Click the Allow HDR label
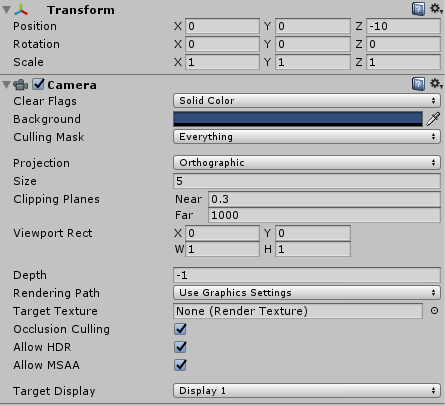 point(42,347)
